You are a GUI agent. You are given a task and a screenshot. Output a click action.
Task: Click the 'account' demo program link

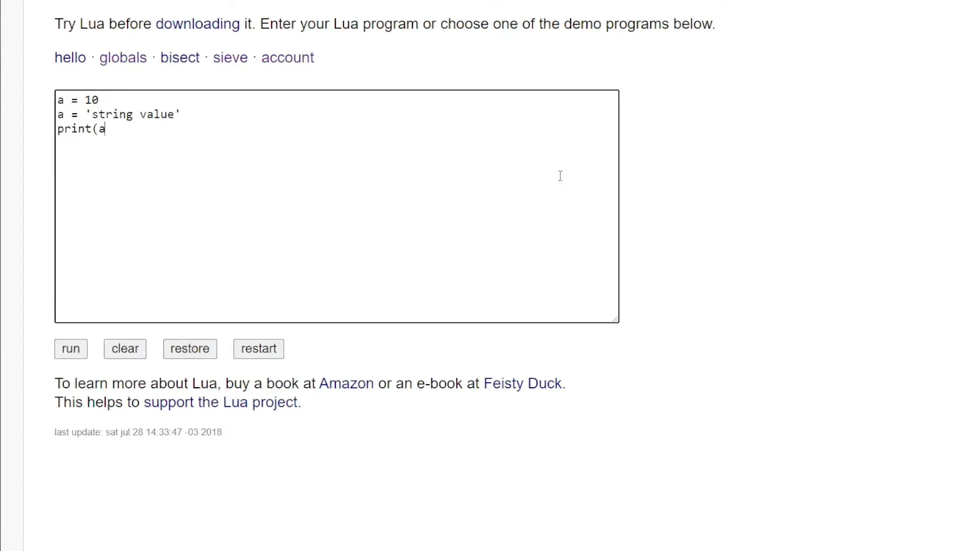coord(288,58)
